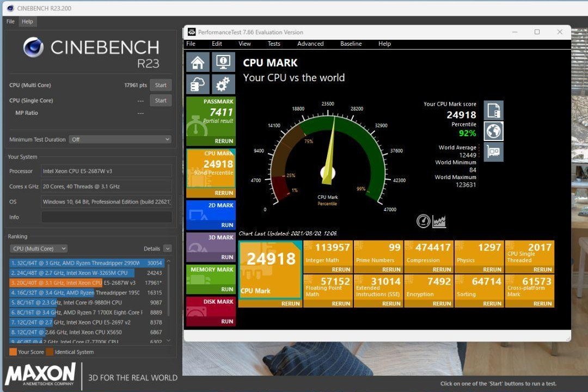This screenshot has width=588, height=392.
Task: Open the Cinebench File menu
Action: tap(10, 21)
